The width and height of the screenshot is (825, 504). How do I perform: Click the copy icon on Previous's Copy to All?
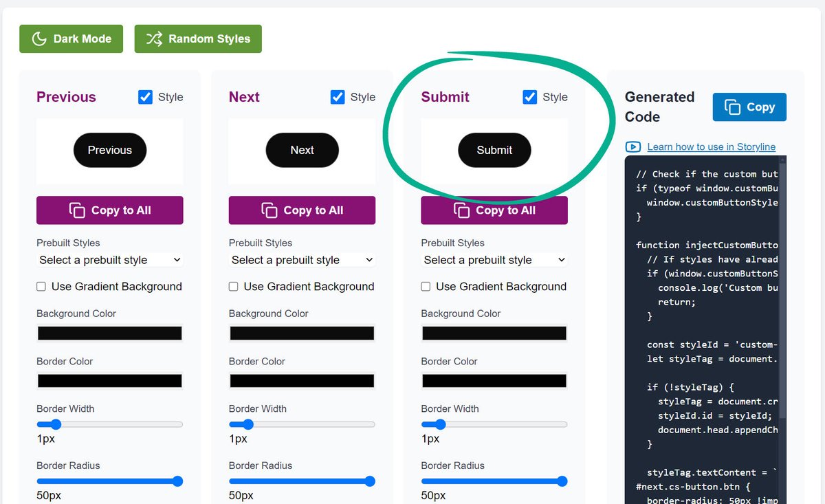click(78, 210)
